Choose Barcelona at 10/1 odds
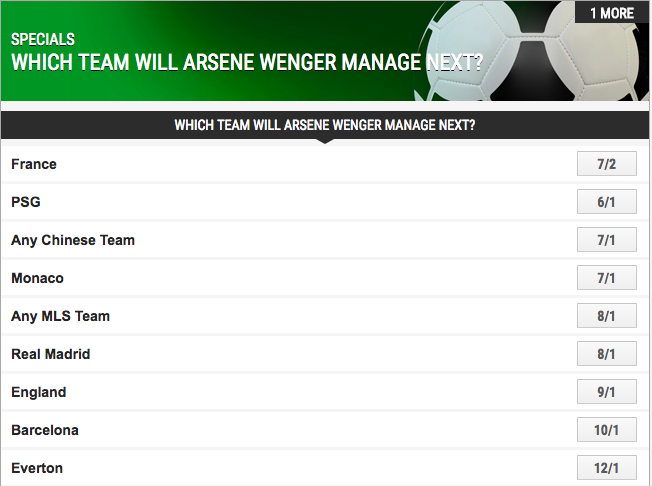 606,430
